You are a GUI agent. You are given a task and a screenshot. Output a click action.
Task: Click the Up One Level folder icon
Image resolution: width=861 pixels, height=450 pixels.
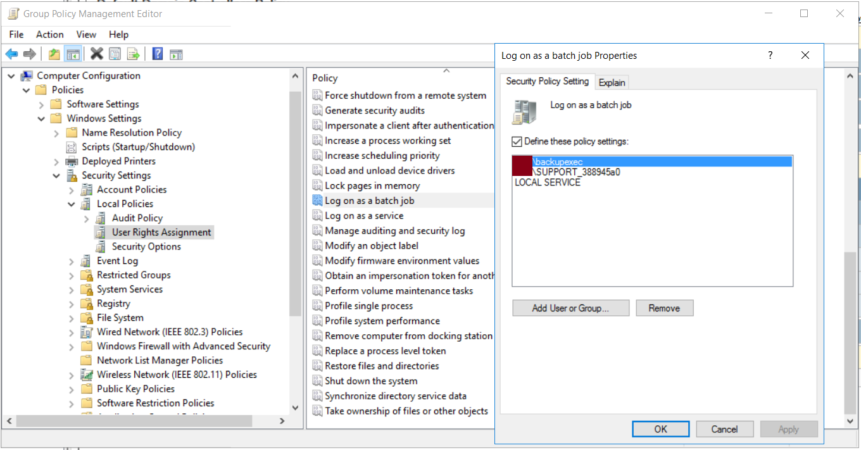pyautogui.click(x=54, y=54)
